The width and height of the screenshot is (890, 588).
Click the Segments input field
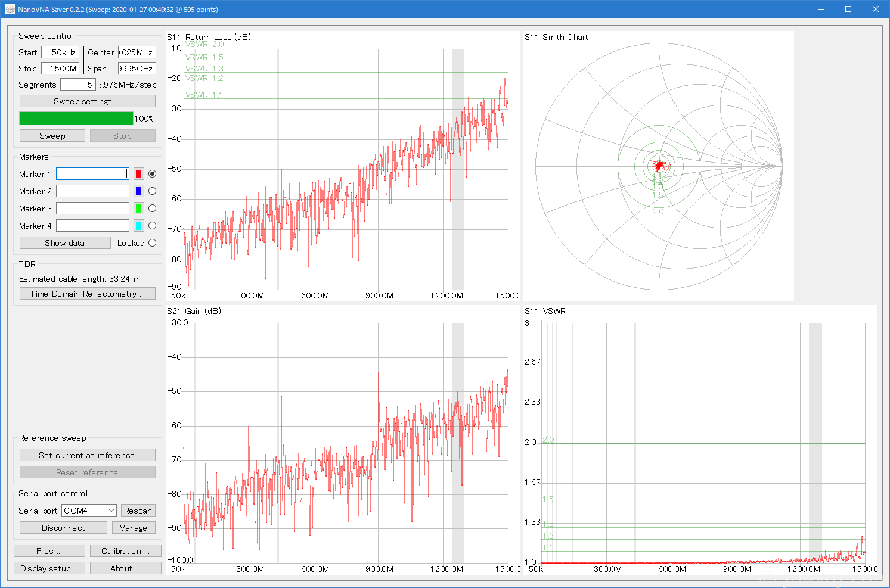[x=78, y=85]
